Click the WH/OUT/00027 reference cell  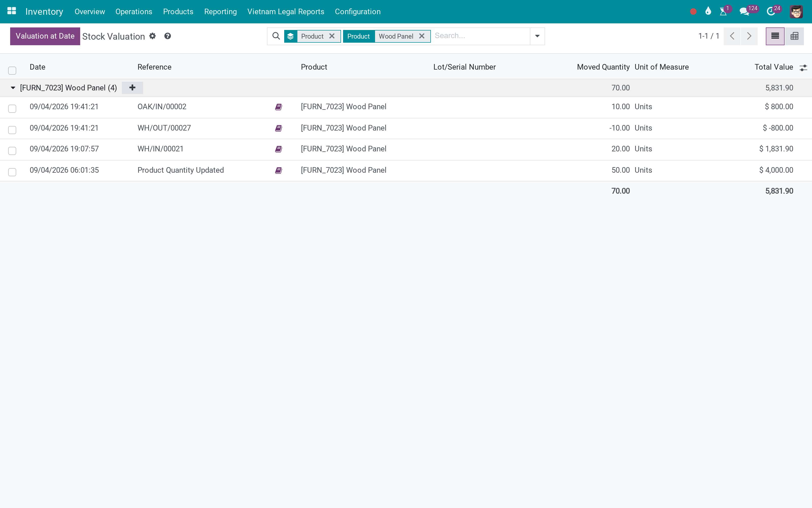(x=164, y=128)
